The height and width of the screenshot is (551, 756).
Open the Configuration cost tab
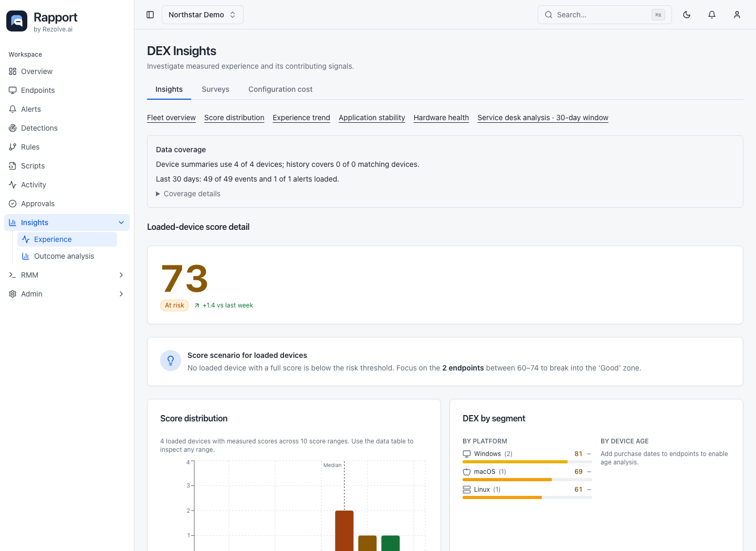280,89
